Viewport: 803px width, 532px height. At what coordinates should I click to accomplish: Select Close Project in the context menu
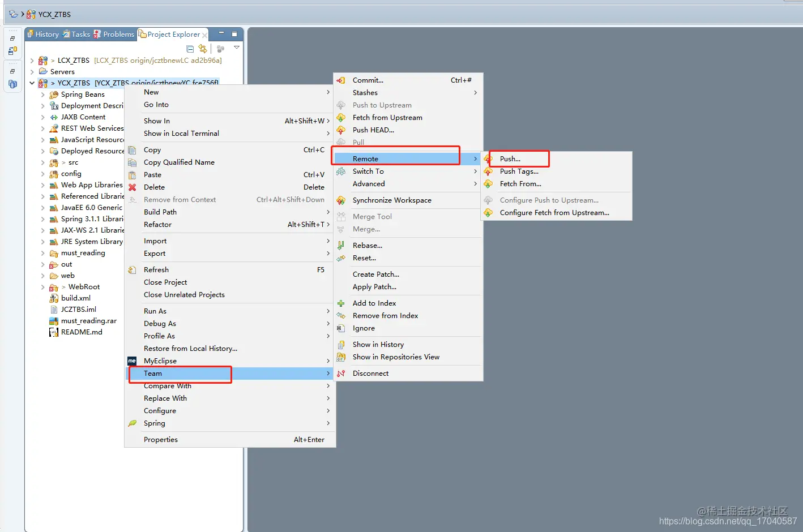click(x=230, y=282)
